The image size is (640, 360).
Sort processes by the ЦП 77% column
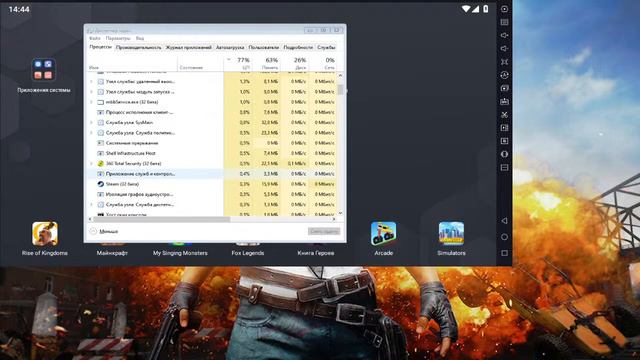[x=238, y=63]
